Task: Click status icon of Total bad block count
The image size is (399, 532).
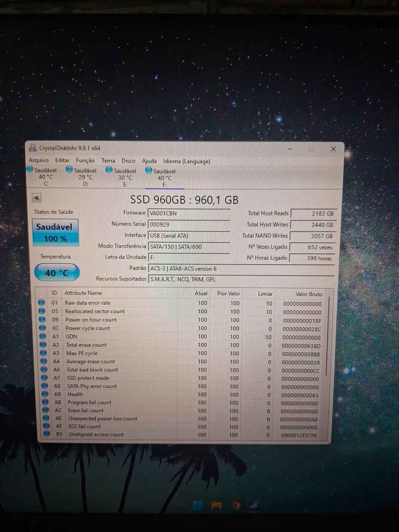Action: tap(44, 369)
